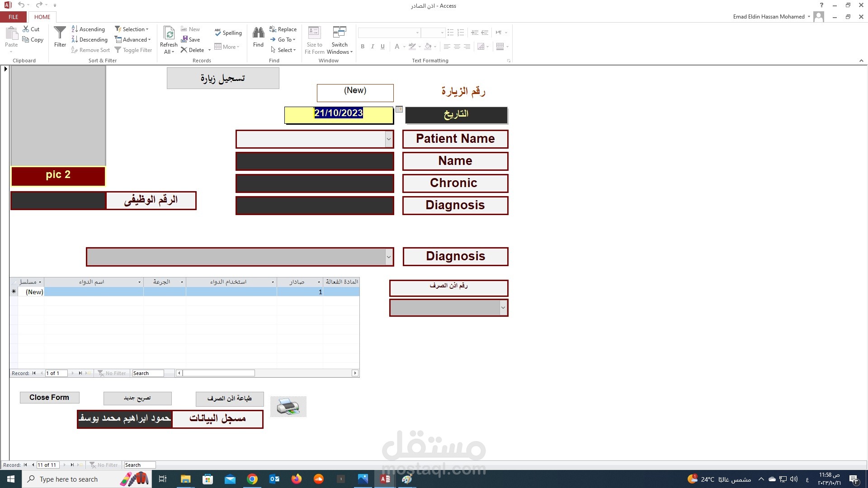Sort records Descending

(90, 40)
